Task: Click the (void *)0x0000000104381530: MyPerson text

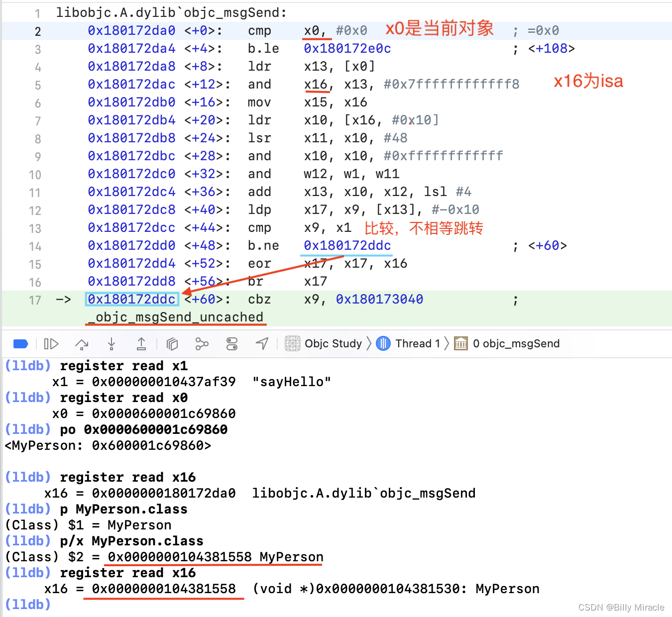Action: pyautogui.click(x=396, y=589)
